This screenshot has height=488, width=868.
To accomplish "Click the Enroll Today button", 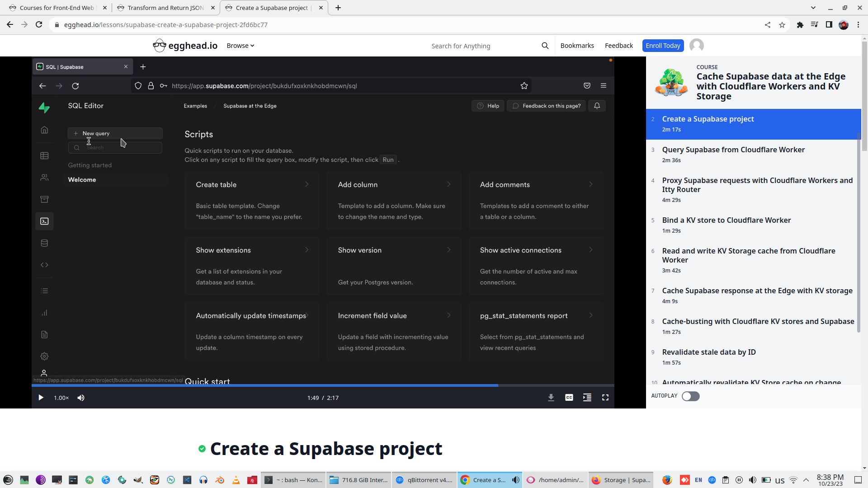I will pyautogui.click(x=662, y=46).
